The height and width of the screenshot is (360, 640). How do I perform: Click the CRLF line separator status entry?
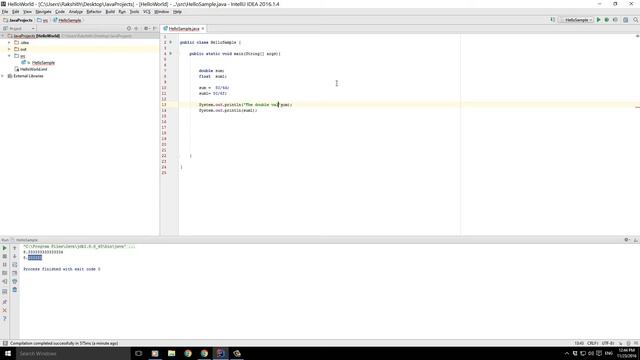coord(593,343)
